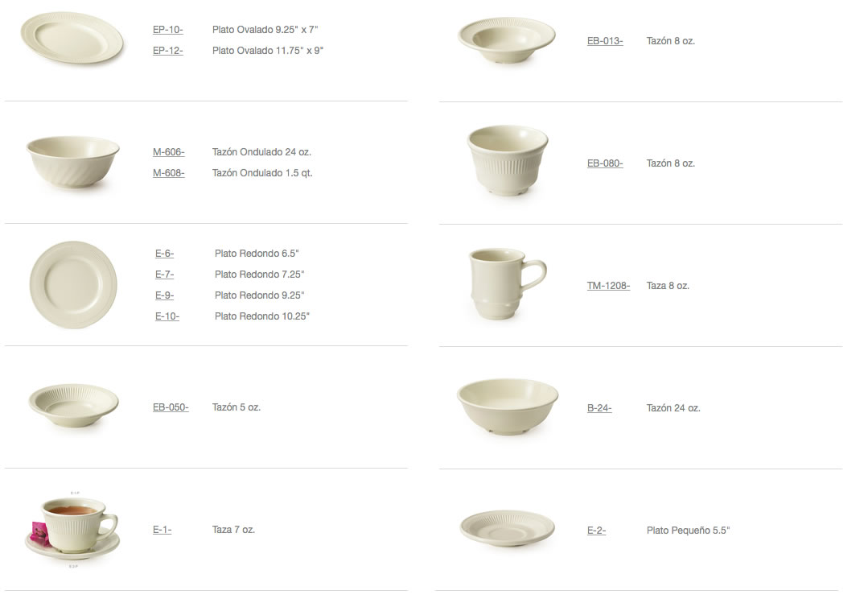Open the EP-12- oval plate link
This screenshot has height=603, width=868.
pos(168,51)
